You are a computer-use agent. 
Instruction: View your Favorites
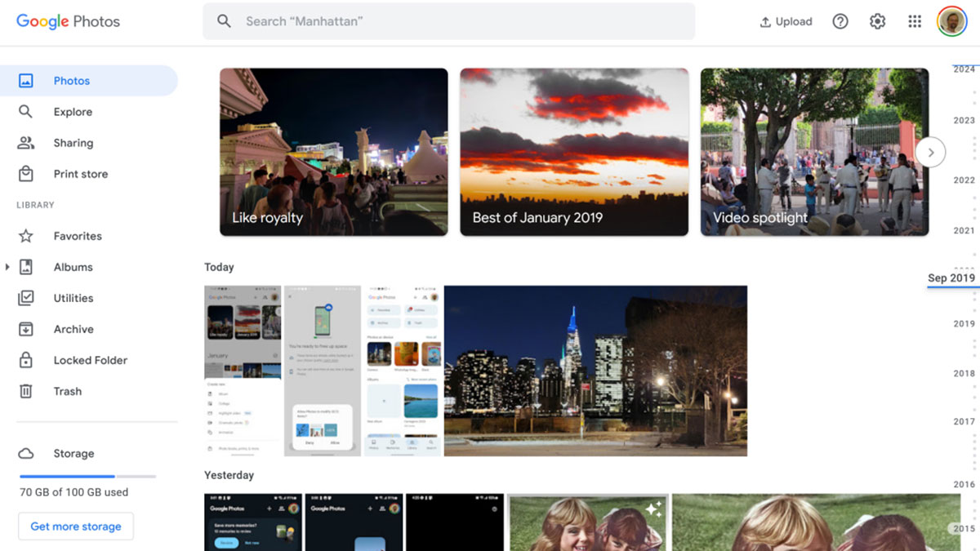(78, 235)
